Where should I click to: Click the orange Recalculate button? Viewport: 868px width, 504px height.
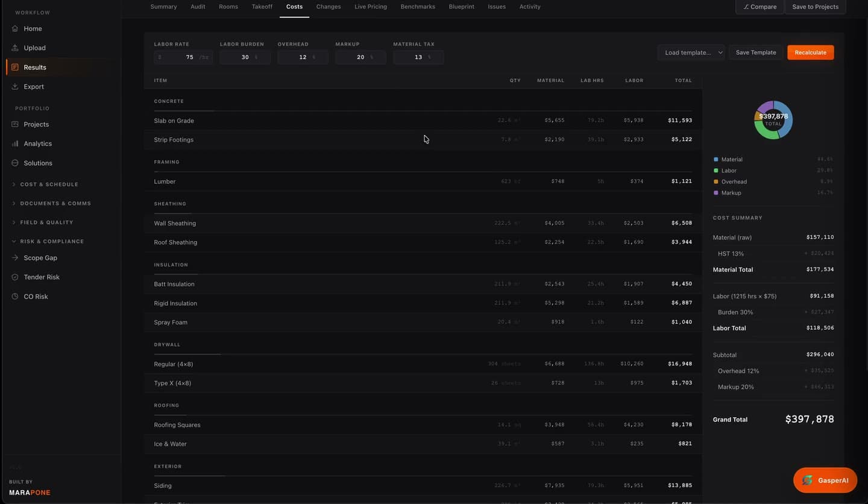pos(811,52)
